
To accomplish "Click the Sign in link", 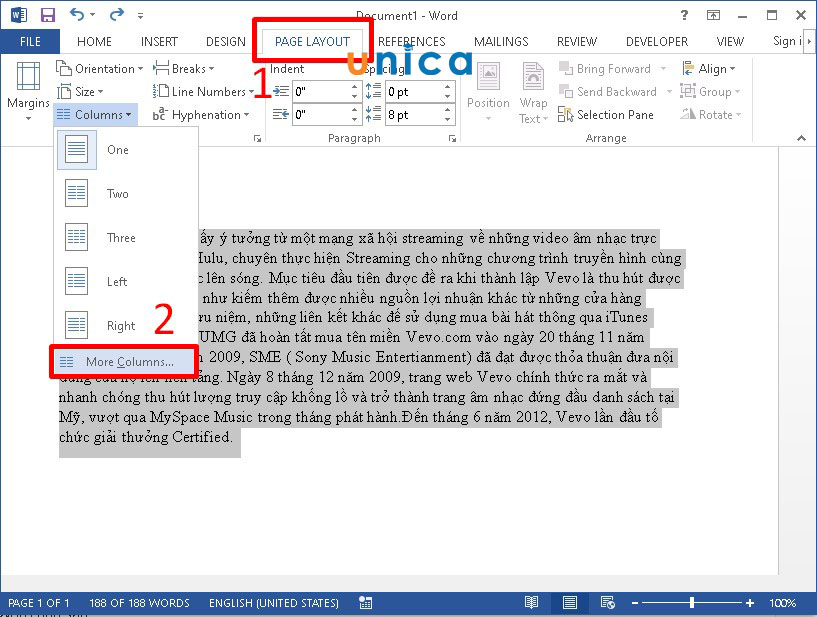I will [787, 41].
